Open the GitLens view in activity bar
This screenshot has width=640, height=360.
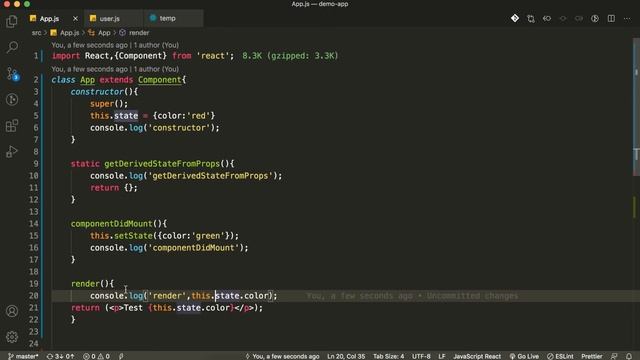(x=12, y=99)
